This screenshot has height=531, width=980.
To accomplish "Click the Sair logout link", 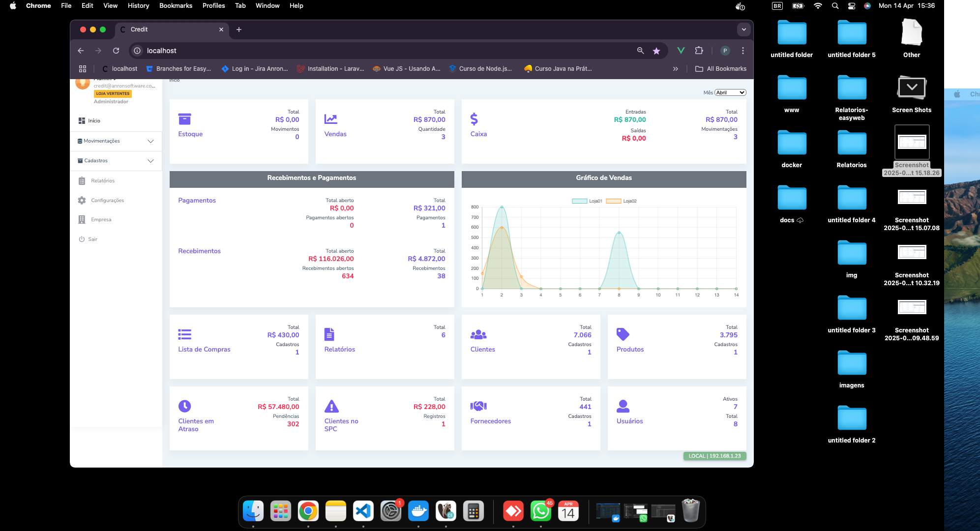I will 92,239.
